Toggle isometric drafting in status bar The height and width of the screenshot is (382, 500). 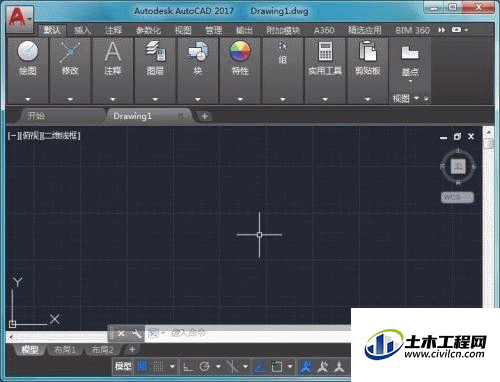tap(232, 367)
